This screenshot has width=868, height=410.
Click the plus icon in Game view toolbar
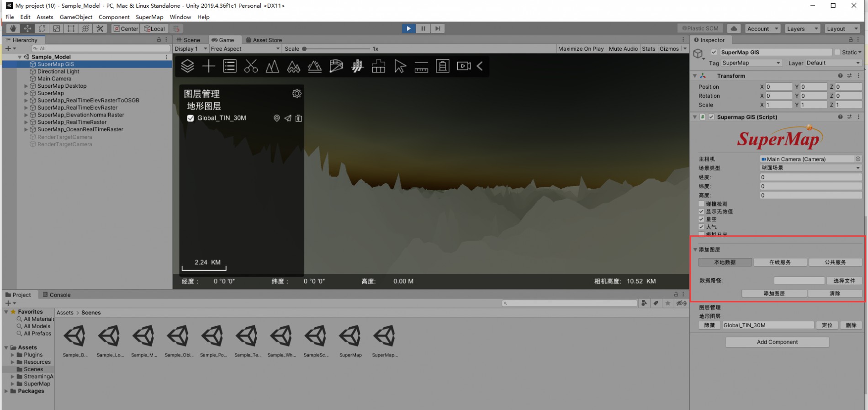coord(209,66)
